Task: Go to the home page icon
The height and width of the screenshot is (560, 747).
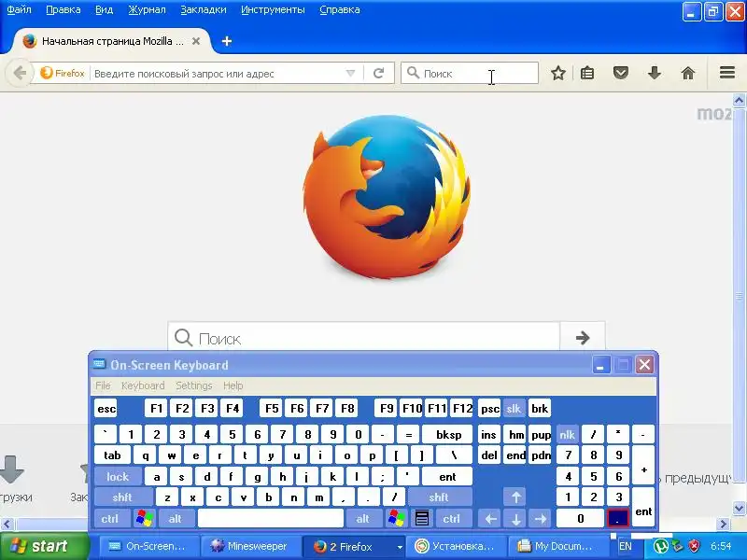Action: (x=688, y=74)
